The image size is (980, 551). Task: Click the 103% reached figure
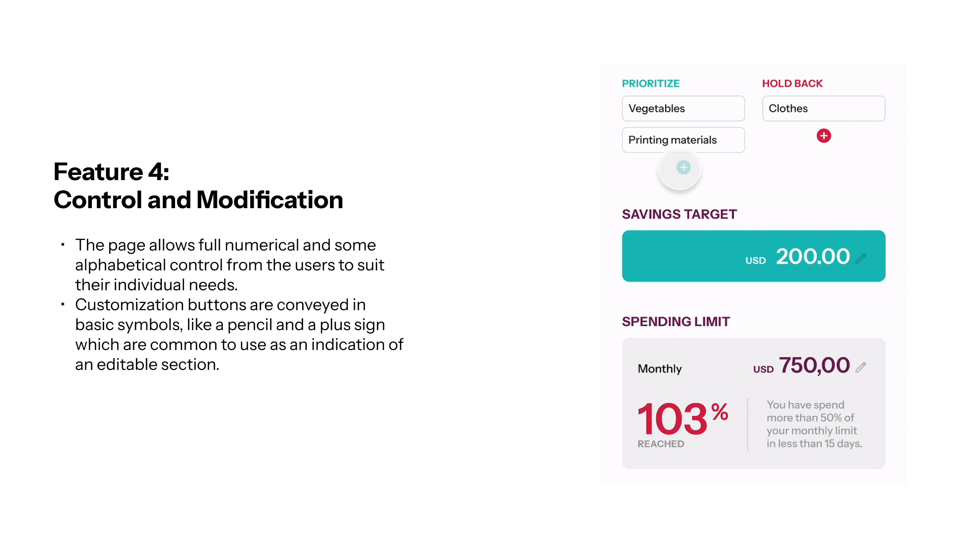click(x=682, y=418)
